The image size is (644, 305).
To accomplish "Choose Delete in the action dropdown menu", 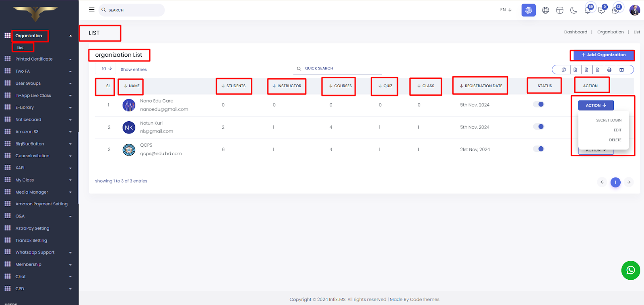I will pyautogui.click(x=615, y=140).
